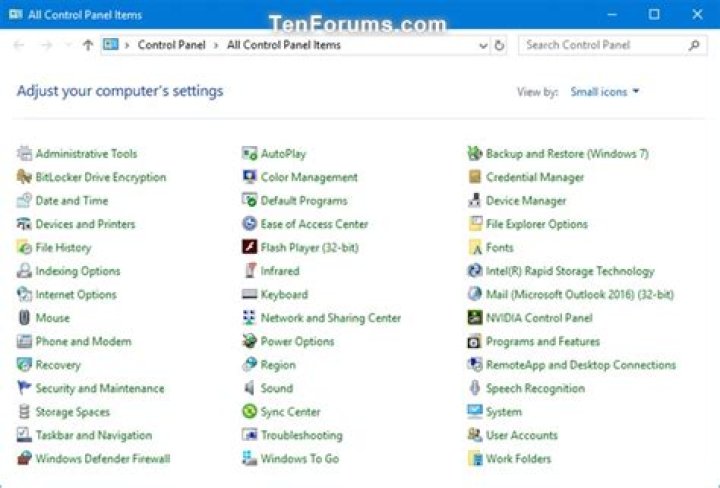This screenshot has height=488, width=720.
Task: Open Power Options link
Action: click(x=297, y=341)
